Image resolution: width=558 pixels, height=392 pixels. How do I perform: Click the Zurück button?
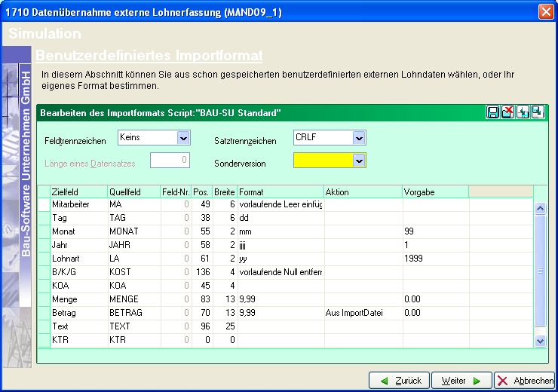coord(399,381)
